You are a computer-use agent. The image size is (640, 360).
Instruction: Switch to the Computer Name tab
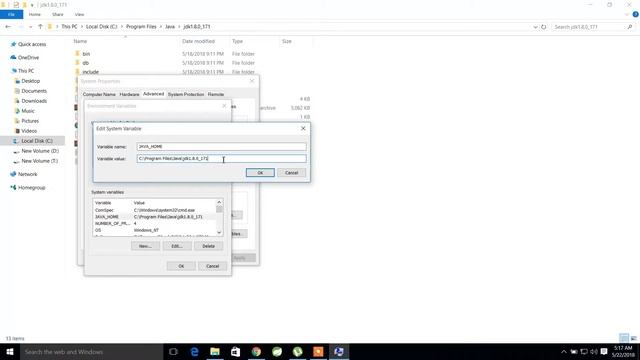click(99, 94)
